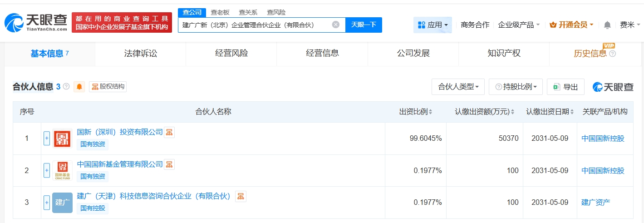This screenshot has height=223, width=644.
Task: Open the 中国国新基金管理有限公司 link
Action: pos(120,164)
